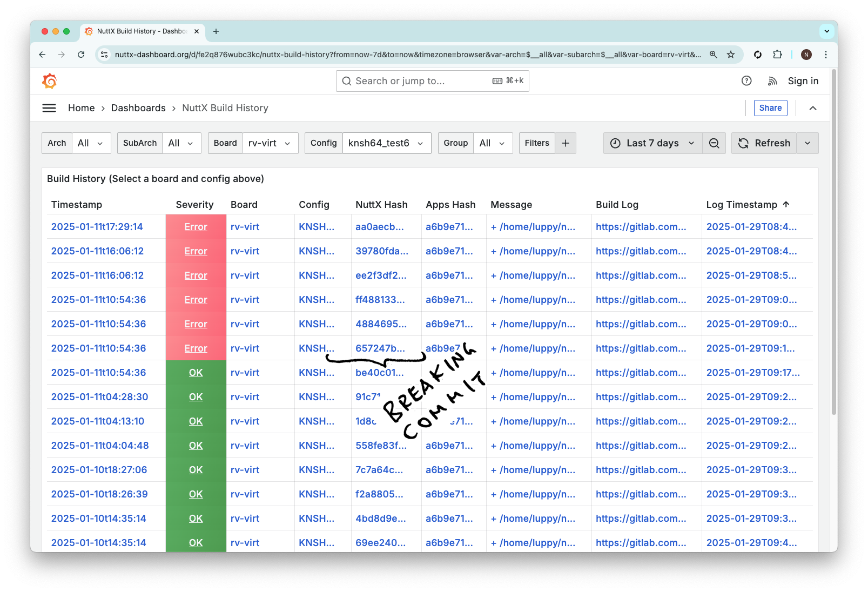The height and width of the screenshot is (592, 868).
Task: Open NuttX hash be40c01 link
Action: click(380, 373)
